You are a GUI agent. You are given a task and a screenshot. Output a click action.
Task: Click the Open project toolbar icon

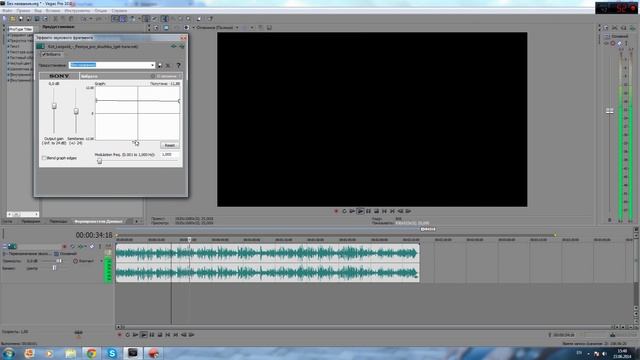coord(13,18)
